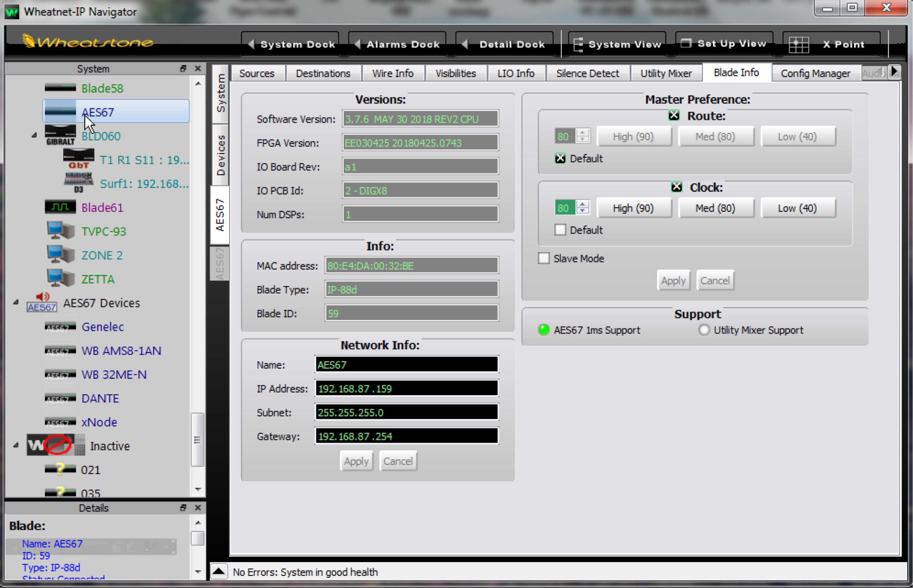The image size is (913, 588).
Task: Collapse the AES67 Devices tree node
Action: (x=16, y=302)
